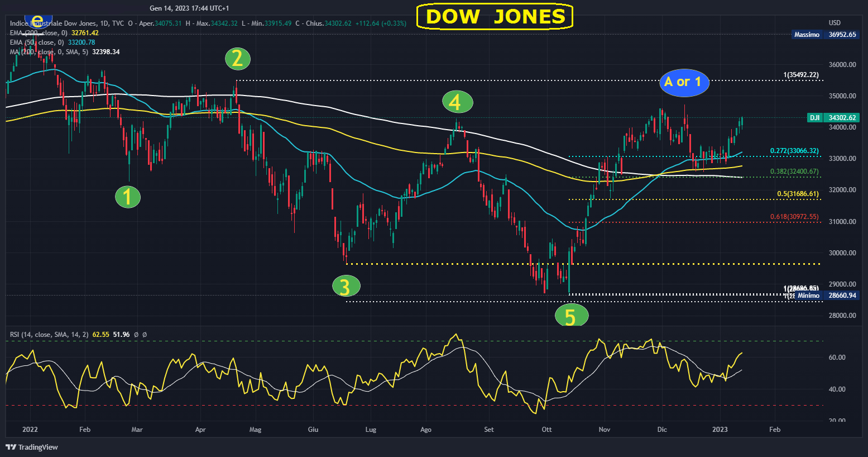868x457 pixels.
Task: Select the EMA 200 legend value 32761.42
Action: point(85,33)
